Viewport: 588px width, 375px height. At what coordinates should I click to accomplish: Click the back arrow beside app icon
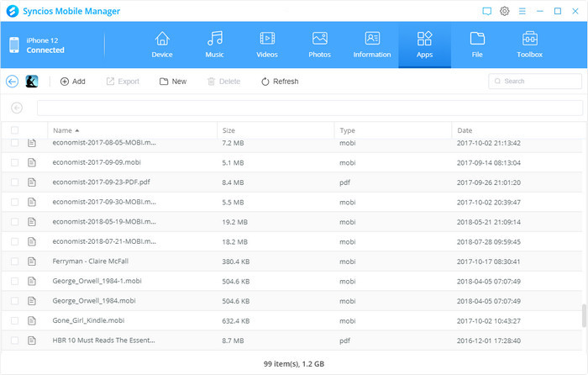point(12,82)
